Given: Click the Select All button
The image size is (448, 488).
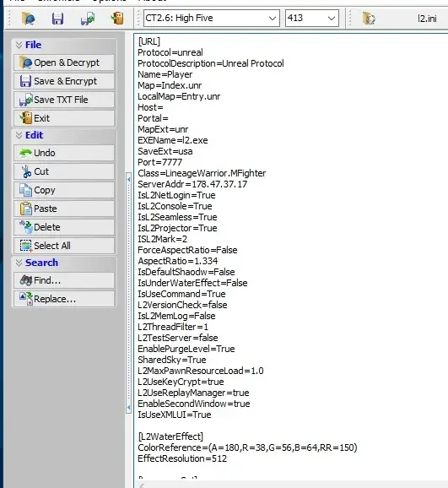Looking at the screenshot, I should tap(64, 246).
